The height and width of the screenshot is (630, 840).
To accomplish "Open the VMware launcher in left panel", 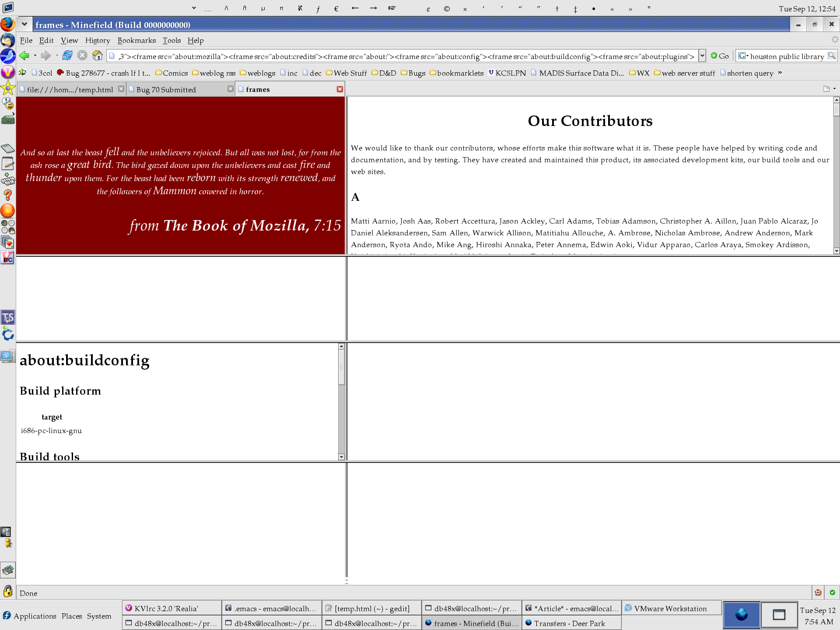I will click(7, 357).
